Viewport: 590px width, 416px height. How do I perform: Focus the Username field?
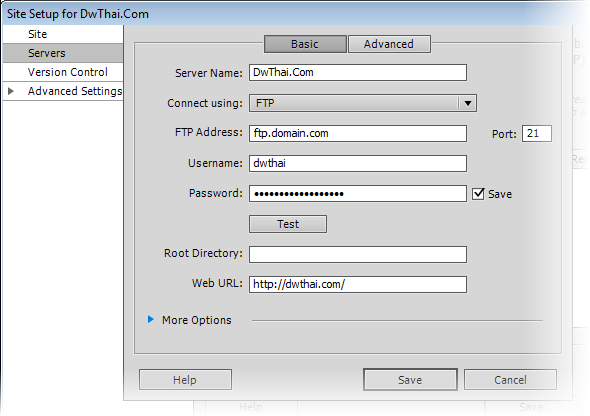point(358,163)
